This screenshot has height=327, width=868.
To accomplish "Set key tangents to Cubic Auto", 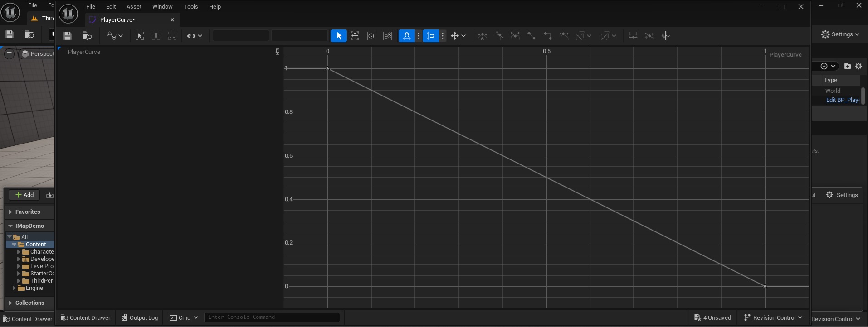I will point(483,36).
